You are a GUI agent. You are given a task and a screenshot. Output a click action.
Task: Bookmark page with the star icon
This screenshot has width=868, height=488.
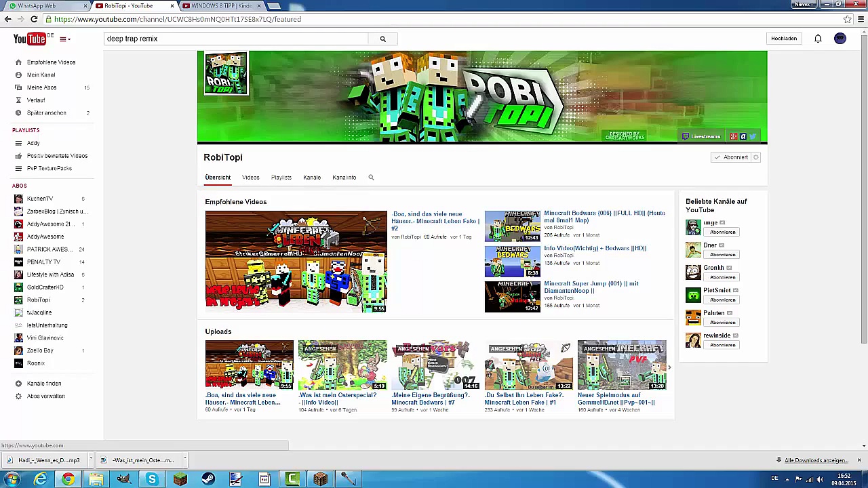(x=847, y=19)
